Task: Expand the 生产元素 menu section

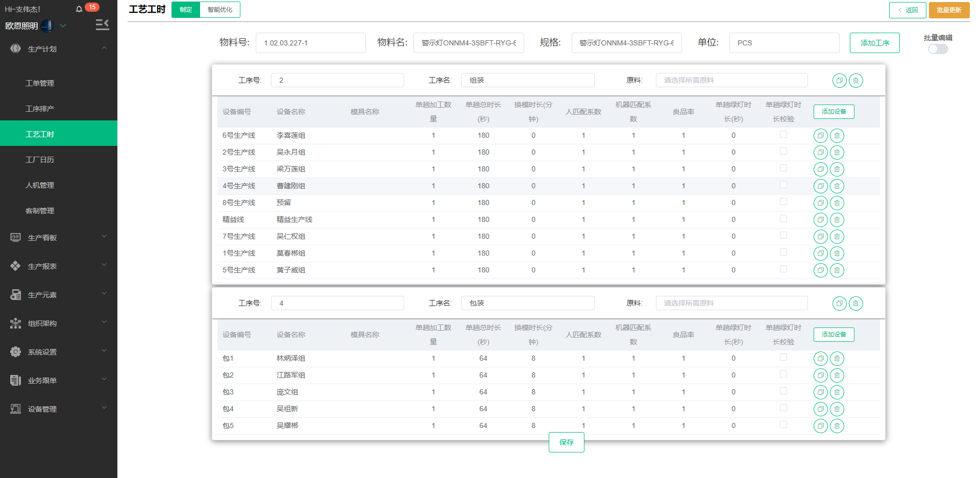Action: 104,293
